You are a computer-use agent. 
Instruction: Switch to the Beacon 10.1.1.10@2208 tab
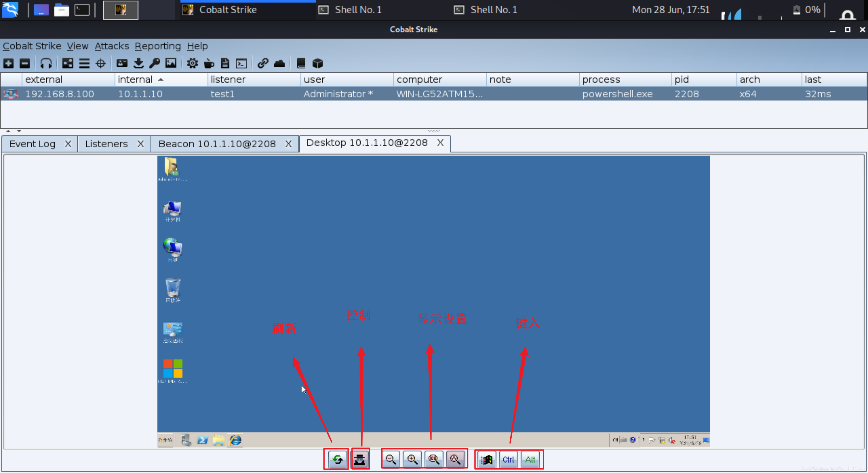[x=217, y=144]
